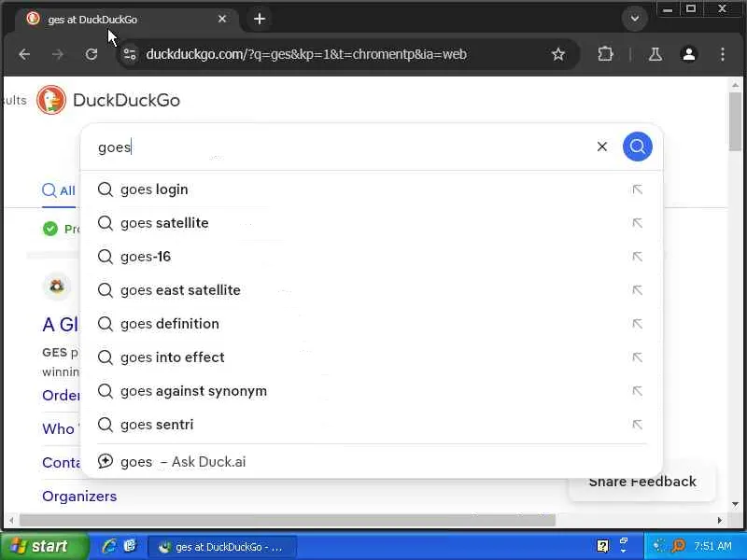Image resolution: width=747 pixels, height=560 pixels.
Task: Click the taskbar 'ges at DuckDuckGo' button
Action: (222, 547)
